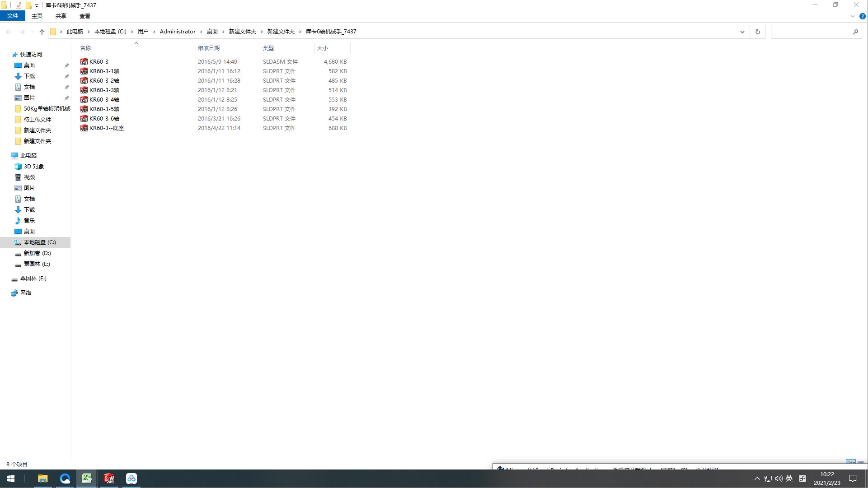Click the Excel icon in the taskbar
The width and height of the screenshot is (868, 488).
click(87, 479)
